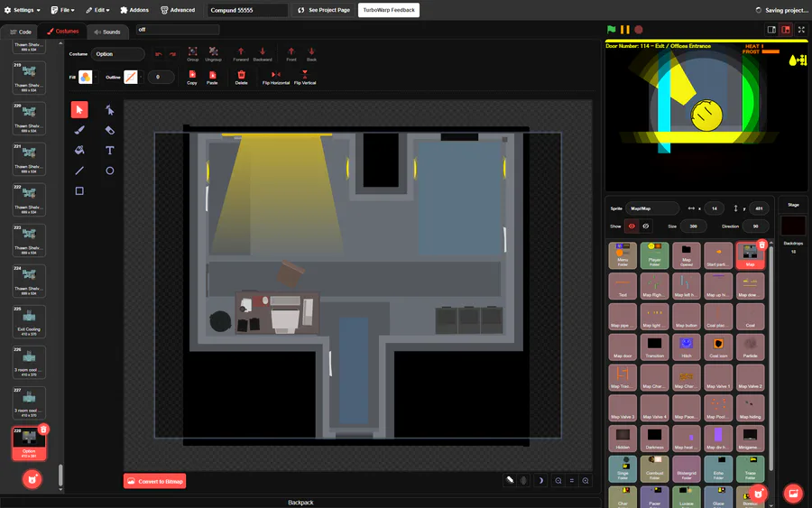
Task: Click the Group icon
Action: [x=193, y=54]
